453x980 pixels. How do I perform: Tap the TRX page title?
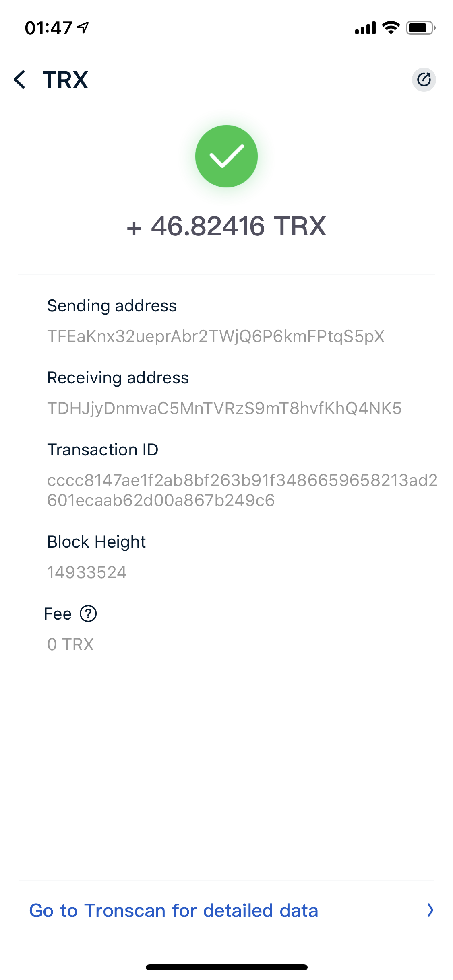pos(65,80)
